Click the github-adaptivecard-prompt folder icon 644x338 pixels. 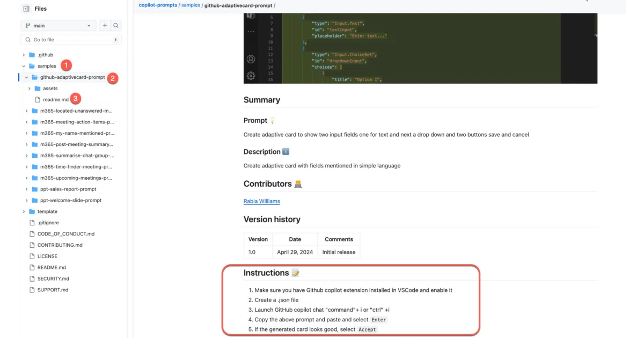pyautogui.click(x=35, y=77)
